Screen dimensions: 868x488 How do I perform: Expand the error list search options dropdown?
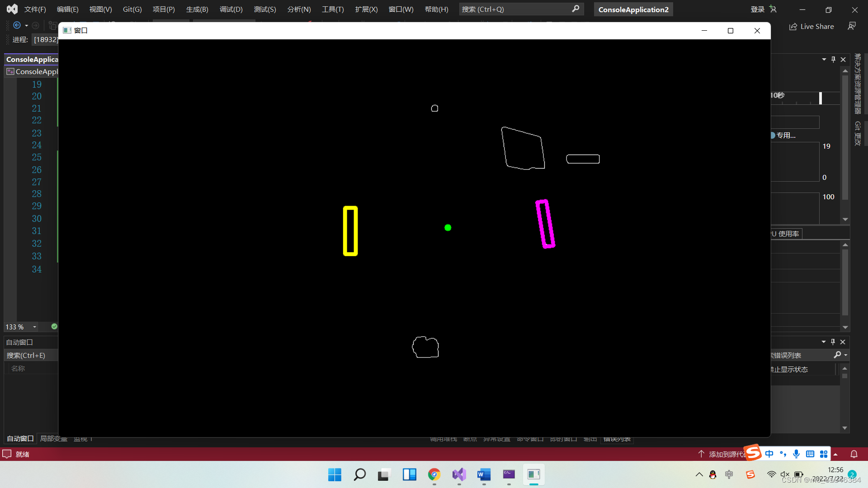click(x=846, y=355)
